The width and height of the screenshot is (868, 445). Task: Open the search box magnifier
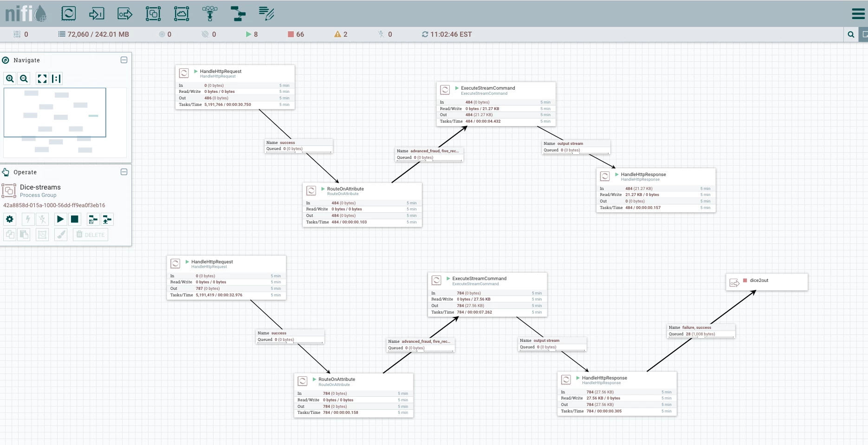pos(851,34)
